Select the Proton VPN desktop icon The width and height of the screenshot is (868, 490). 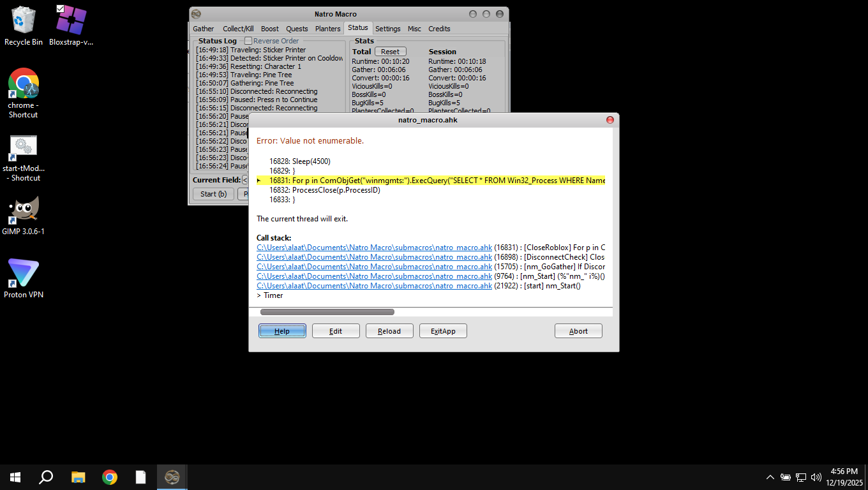tap(24, 278)
